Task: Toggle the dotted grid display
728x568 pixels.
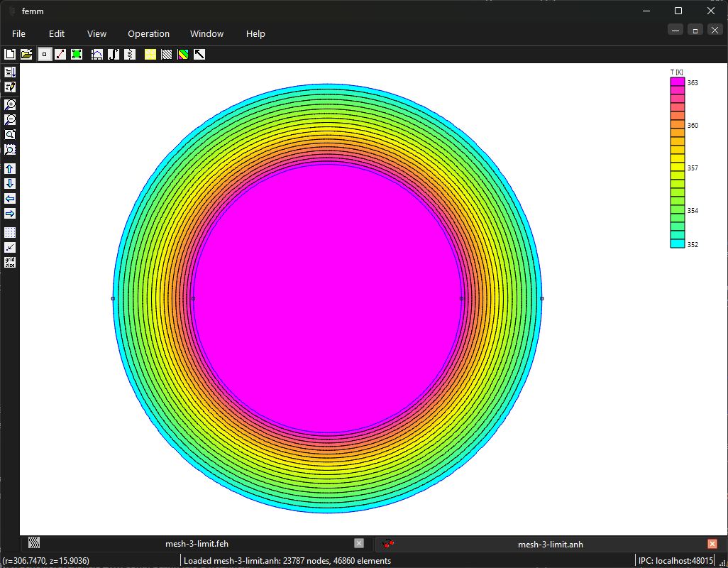Action: (x=10, y=232)
